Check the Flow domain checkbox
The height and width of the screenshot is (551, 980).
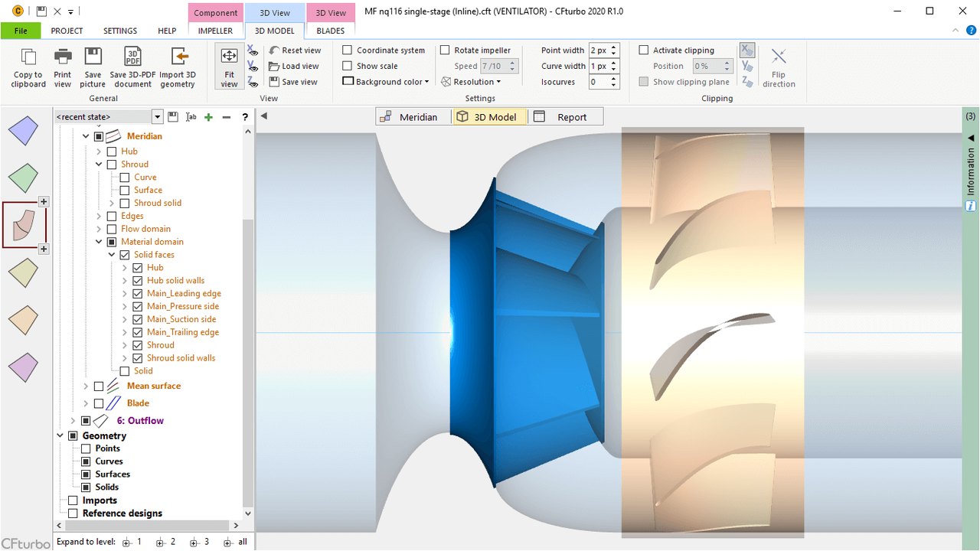112,229
